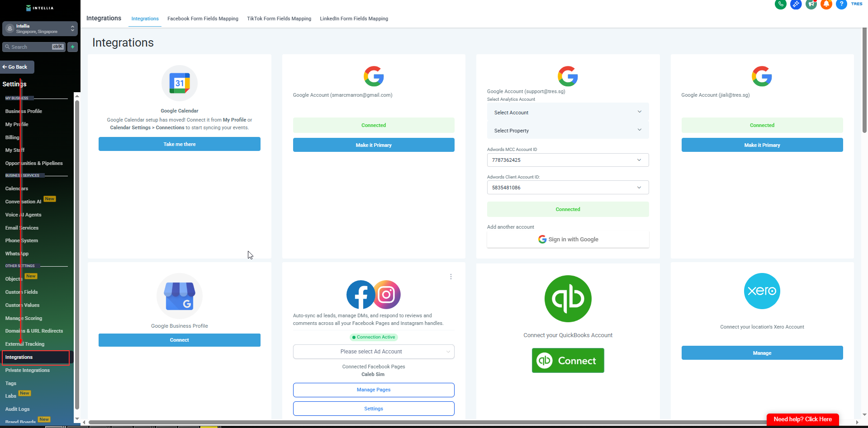Open the TRES account avatar
The width and height of the screenshot is (868, 428).
857,4
